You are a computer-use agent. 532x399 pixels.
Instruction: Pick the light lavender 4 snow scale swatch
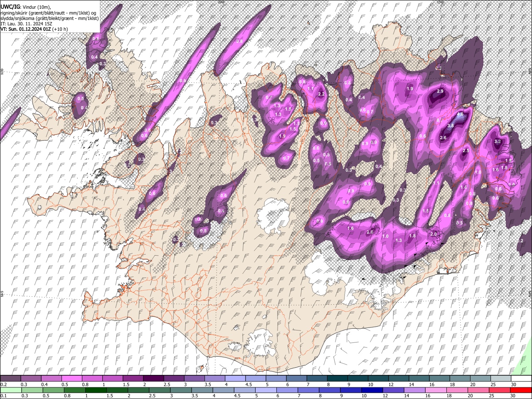pos(235,378)
